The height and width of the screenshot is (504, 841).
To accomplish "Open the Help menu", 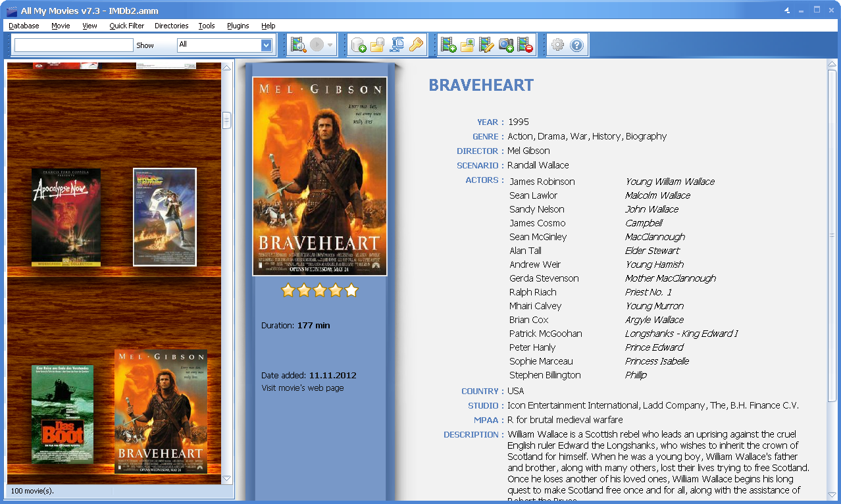I will coord(268,26).
